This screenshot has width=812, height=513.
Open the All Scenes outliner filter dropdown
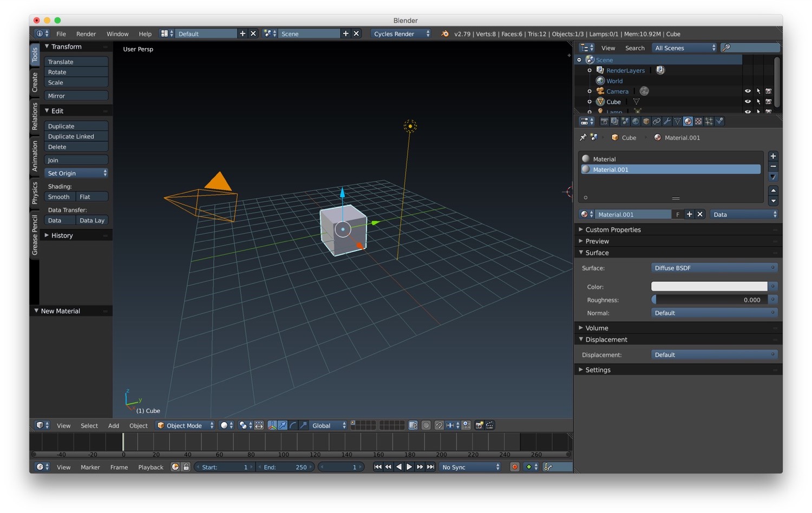pos(685,48)
